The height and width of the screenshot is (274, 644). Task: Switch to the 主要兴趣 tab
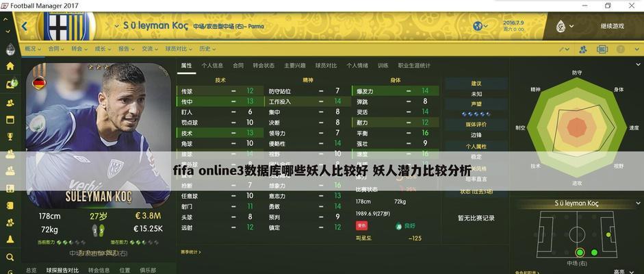tap(295, 65)
